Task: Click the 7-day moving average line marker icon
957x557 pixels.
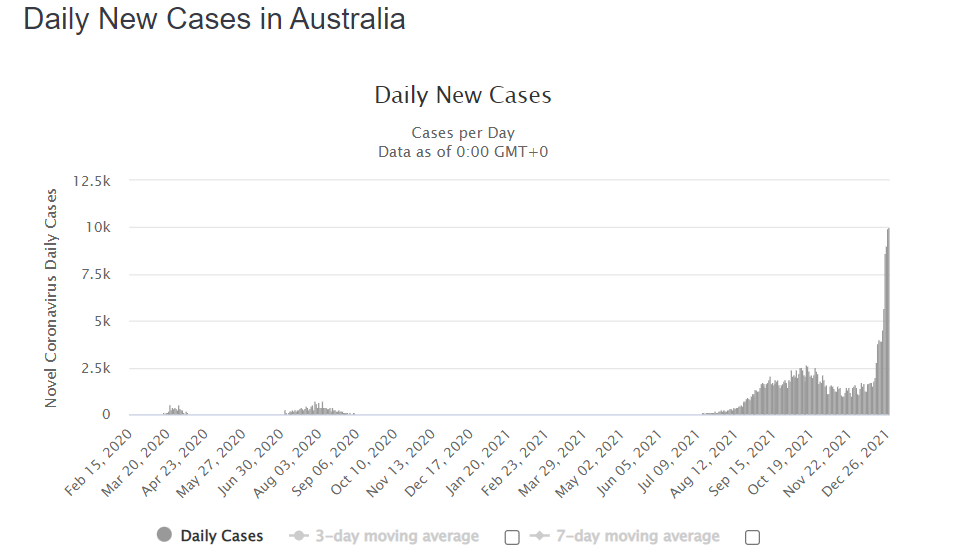Action: tap(540, 536)
